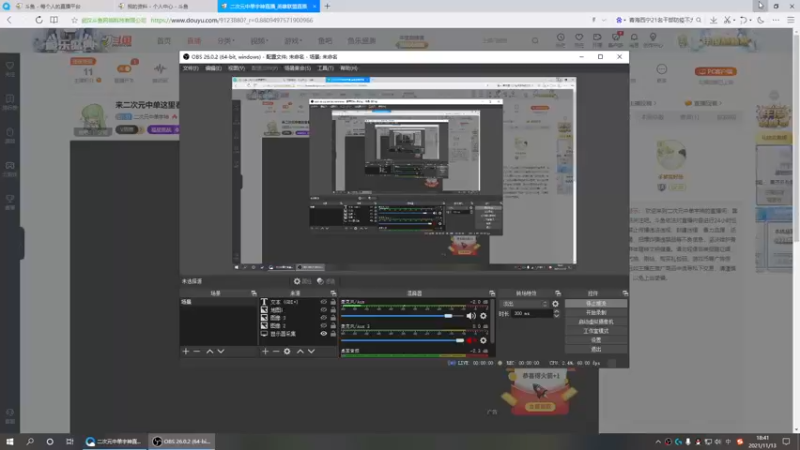800x450 pixels.
Task: Open the OBS 编辑(E) menu
Action: [213, 68]
